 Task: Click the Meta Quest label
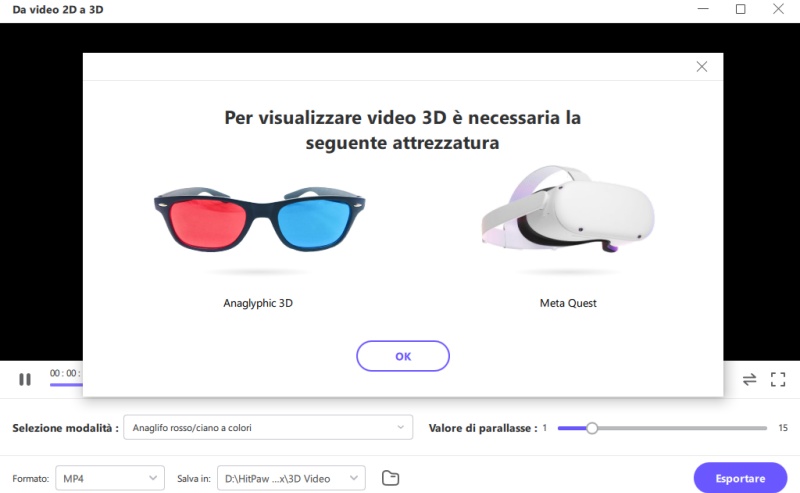coord(568,303)
